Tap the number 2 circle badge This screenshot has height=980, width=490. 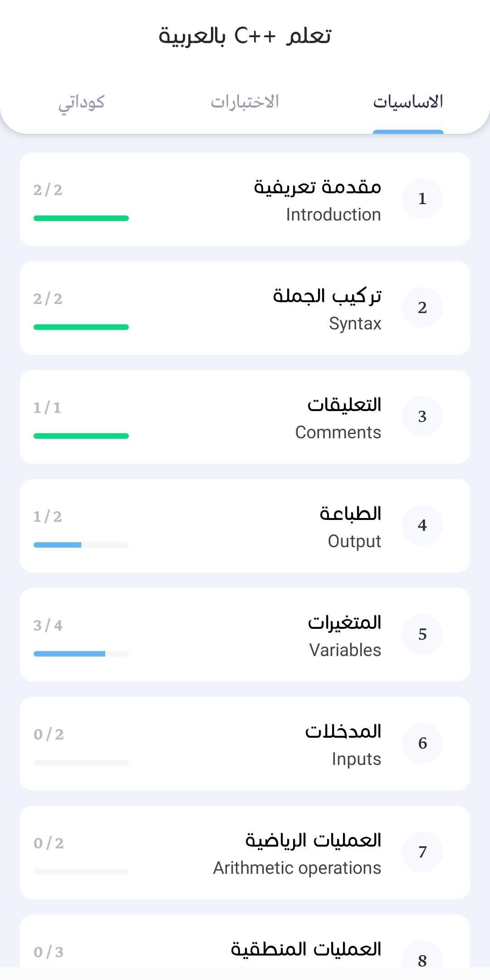pyautogui.click(x=422, y=308)
